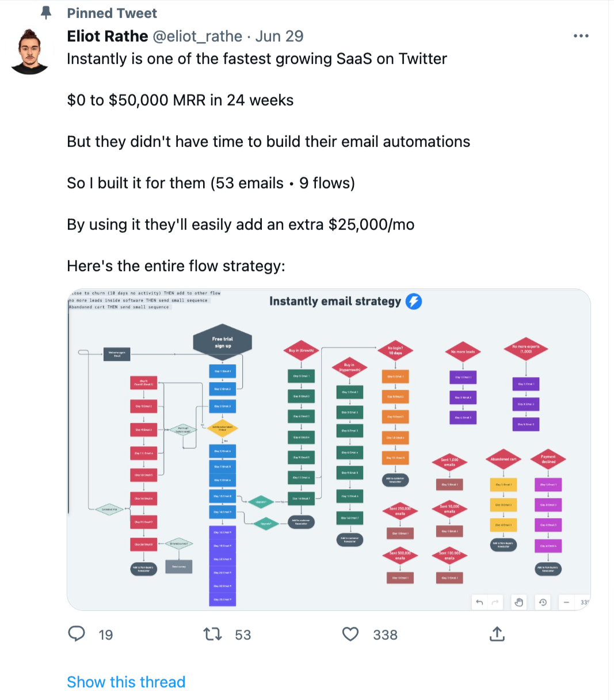Open the Jun 29 tweet timestamp
Viewport: 614px width, 700px height.
tap(279, 36)
